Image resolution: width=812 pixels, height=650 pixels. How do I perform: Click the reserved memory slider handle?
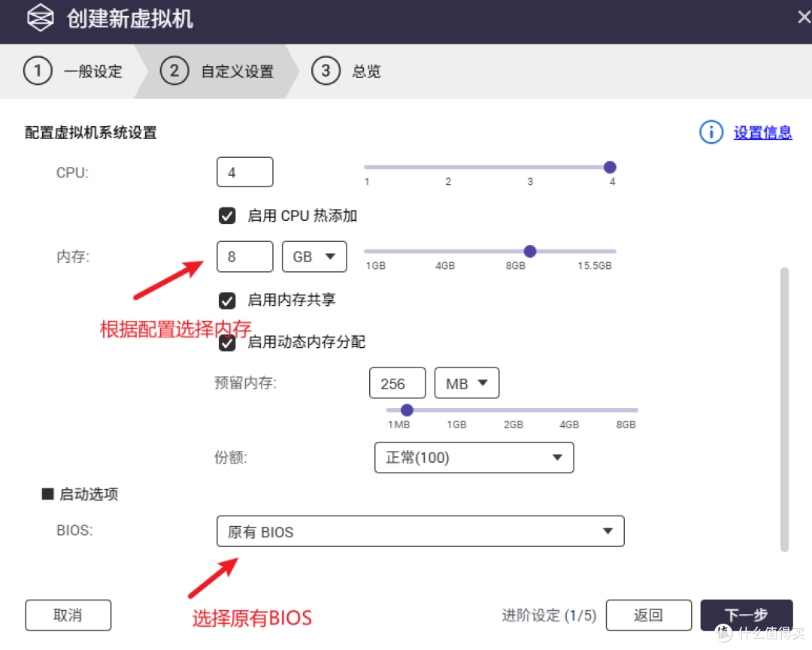point(407,410)
